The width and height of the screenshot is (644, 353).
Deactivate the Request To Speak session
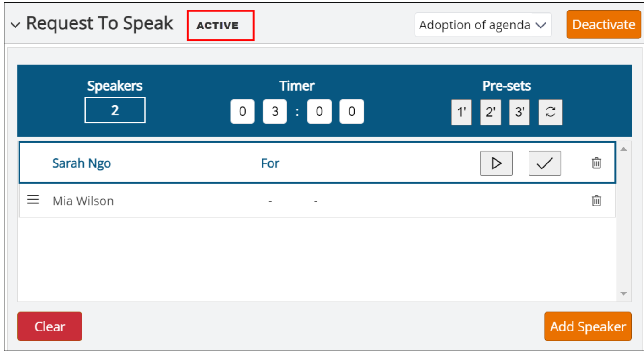603,24
